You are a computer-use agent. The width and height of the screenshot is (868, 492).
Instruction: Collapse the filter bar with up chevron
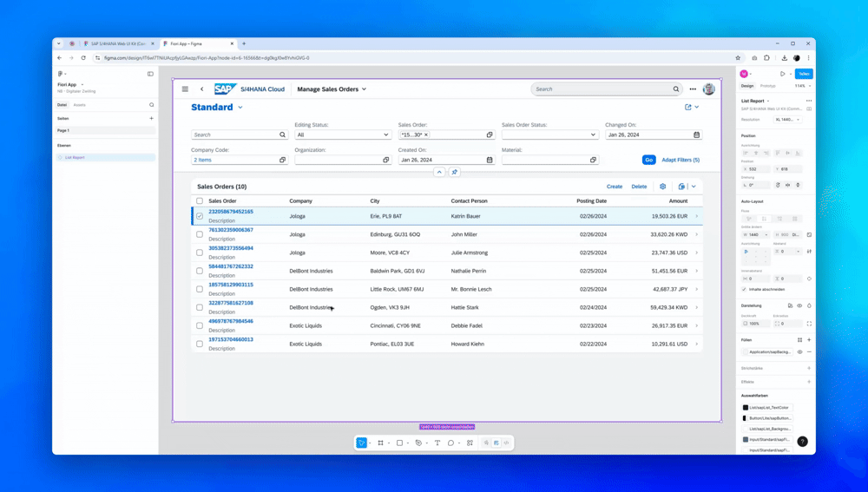[439, 172]
